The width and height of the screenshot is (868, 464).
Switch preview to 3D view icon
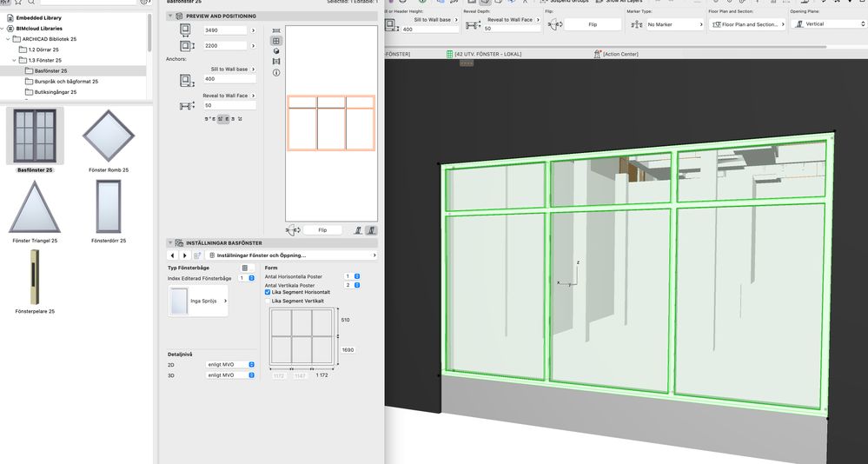point(276,51)
